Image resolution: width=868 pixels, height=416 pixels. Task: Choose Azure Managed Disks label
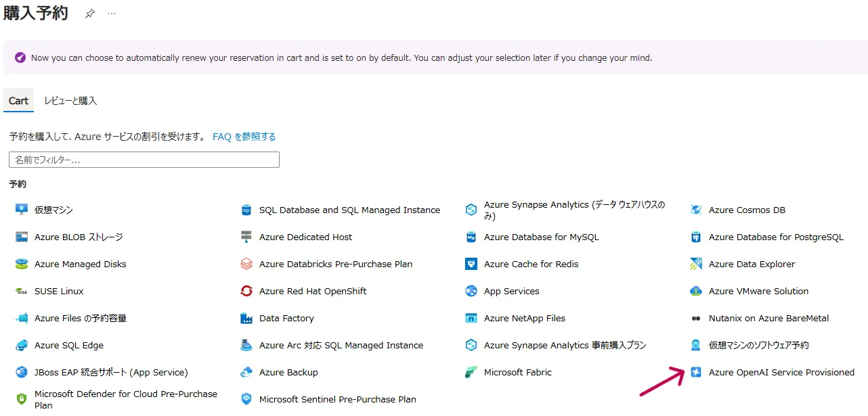coord(81,264)
